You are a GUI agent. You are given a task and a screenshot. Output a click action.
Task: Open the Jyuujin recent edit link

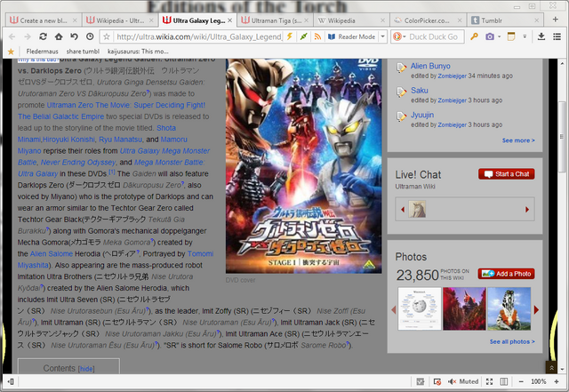(x=422, y=115)
